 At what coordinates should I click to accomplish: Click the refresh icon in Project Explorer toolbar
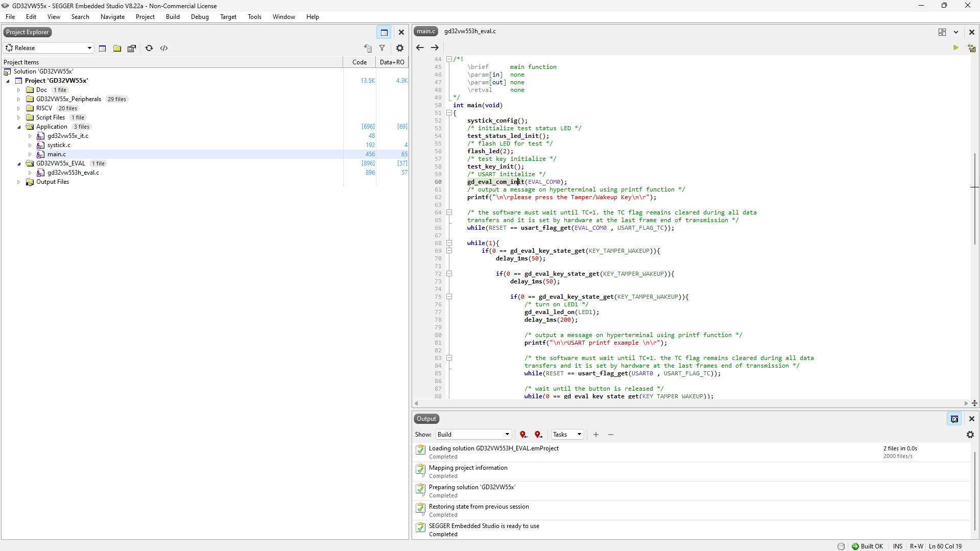click(149, 48)
